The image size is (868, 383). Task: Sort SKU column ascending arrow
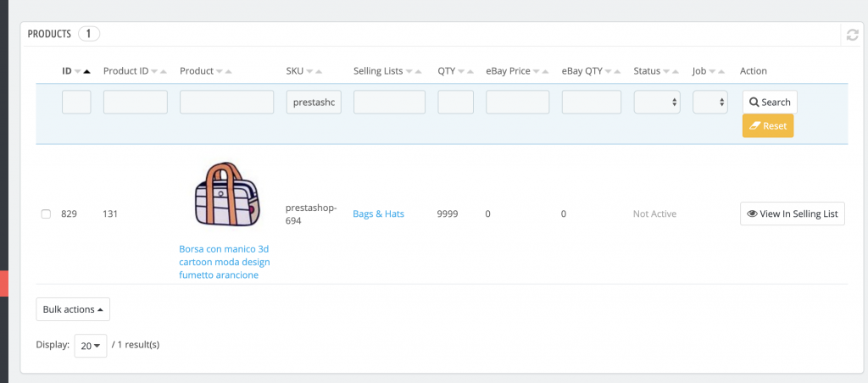pyautogui.click(x=319, y=71)
